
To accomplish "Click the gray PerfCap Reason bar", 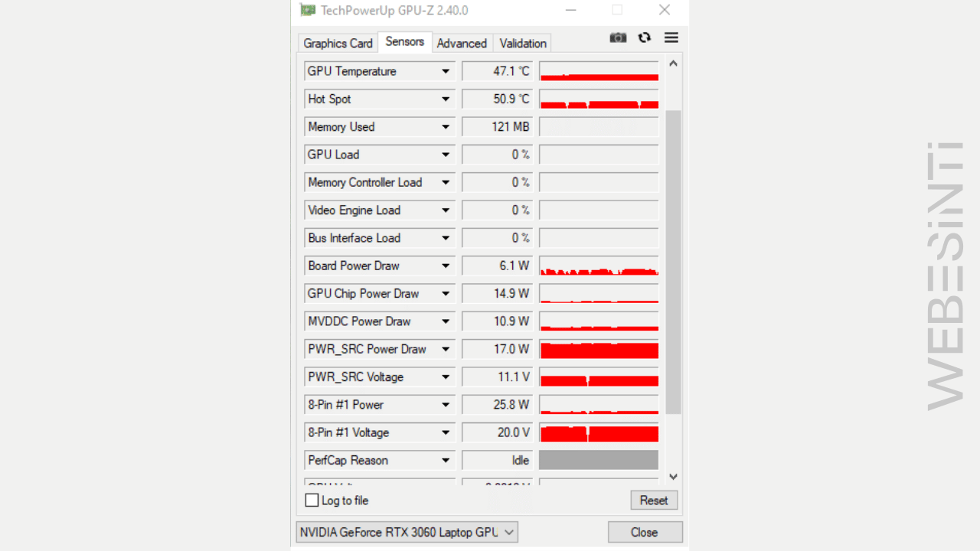I will tap(599, 460).
